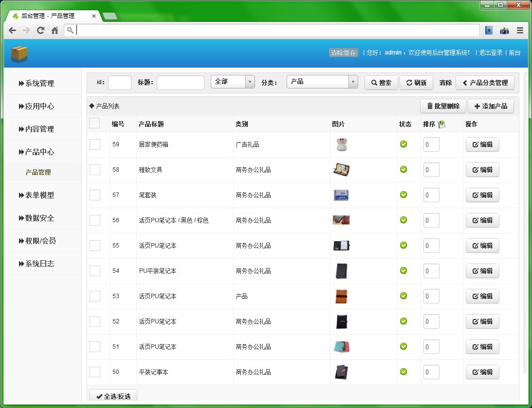The height and width of the screenshot is (408, 532).
Task: Open the 分类 category dropdown showing 产品
Action: pos(322,82)
